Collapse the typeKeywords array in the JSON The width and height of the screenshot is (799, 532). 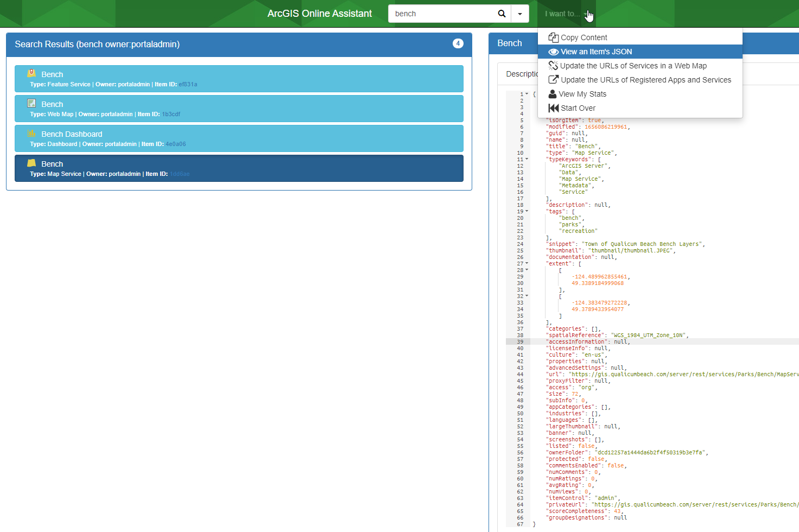[525, 159]
